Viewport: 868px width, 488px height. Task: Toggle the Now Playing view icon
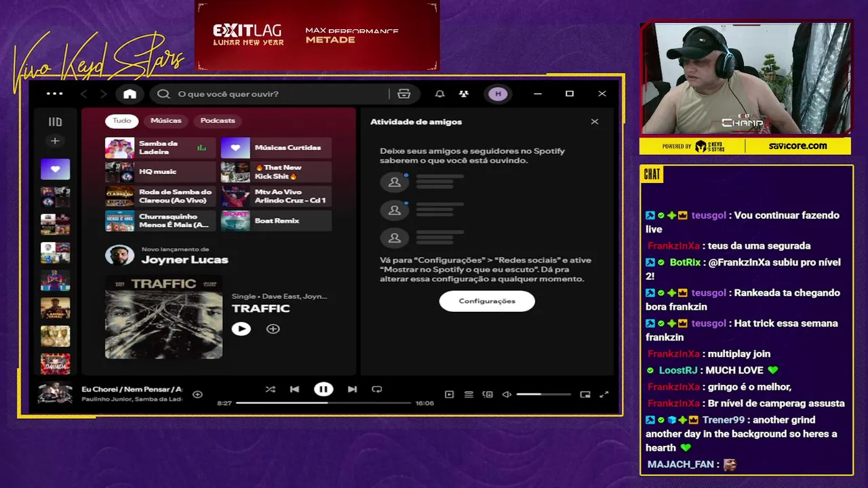pyautogui.click(x=449, y=394)
